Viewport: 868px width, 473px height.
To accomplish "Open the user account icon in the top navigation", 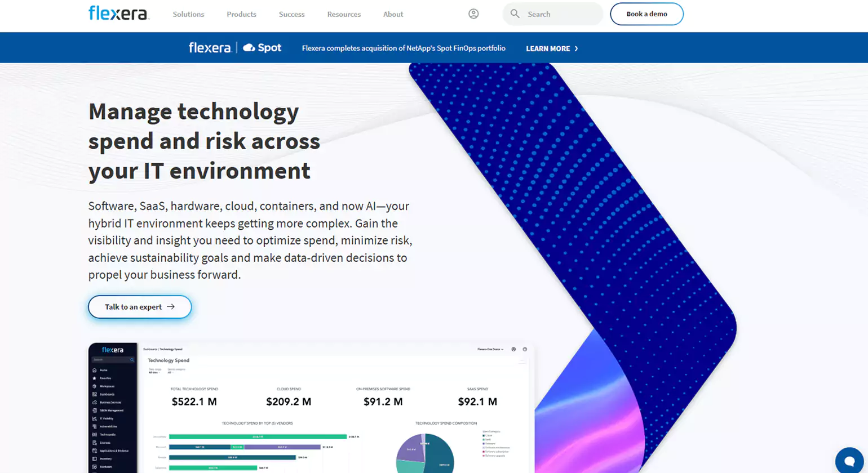I will tap(473, 14).
